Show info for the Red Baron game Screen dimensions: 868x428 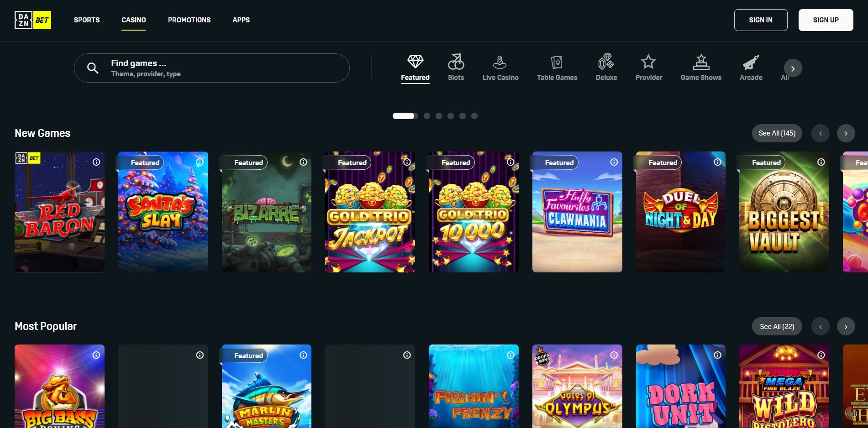pos(96,162)
